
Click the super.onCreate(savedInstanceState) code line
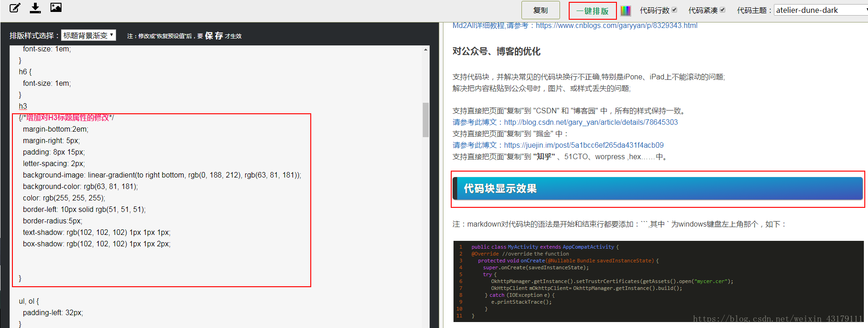point(536,267)
